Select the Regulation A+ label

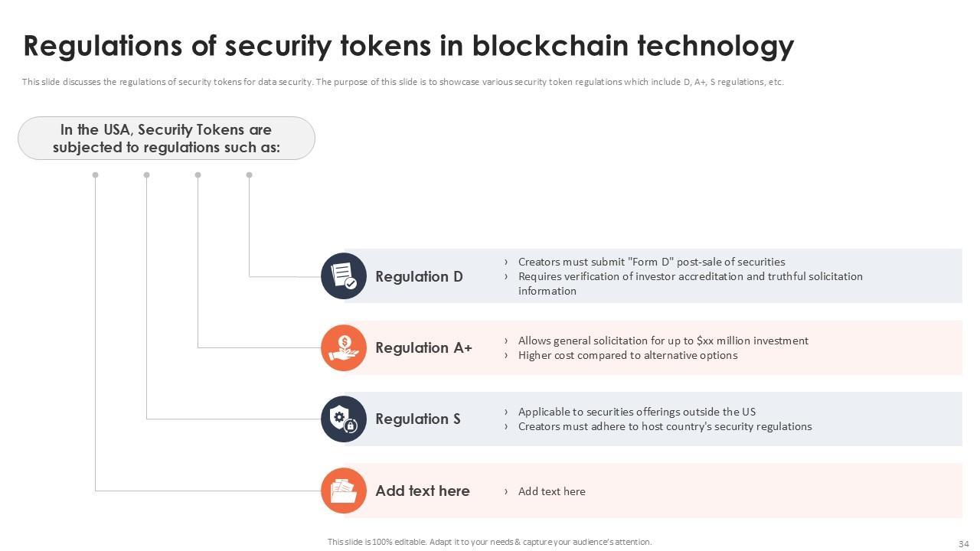click(x=423, y=347)
